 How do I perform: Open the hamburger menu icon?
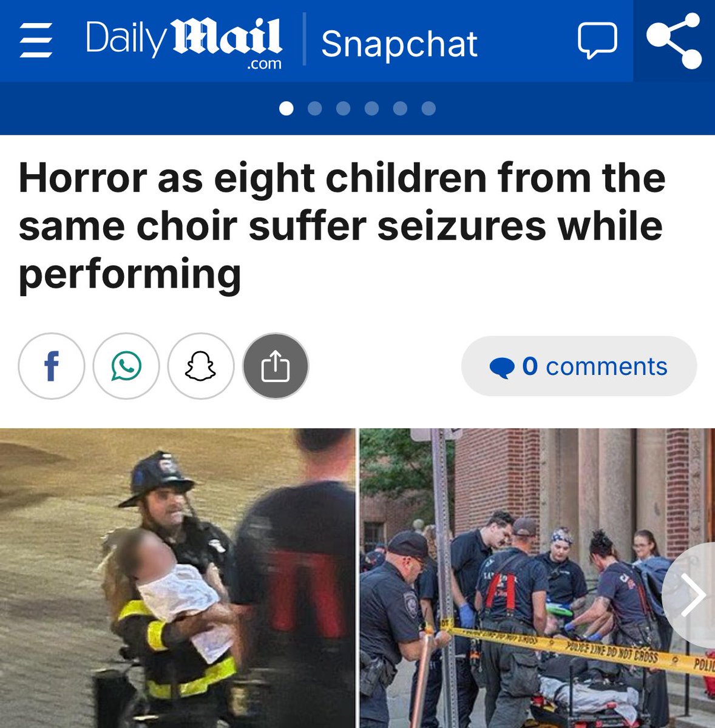tap(35, 41)
